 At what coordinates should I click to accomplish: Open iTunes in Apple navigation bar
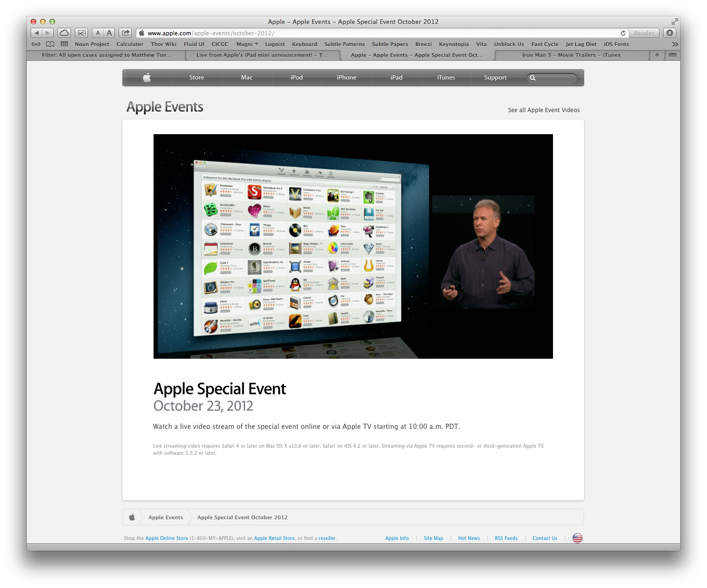tap(446, 78)
